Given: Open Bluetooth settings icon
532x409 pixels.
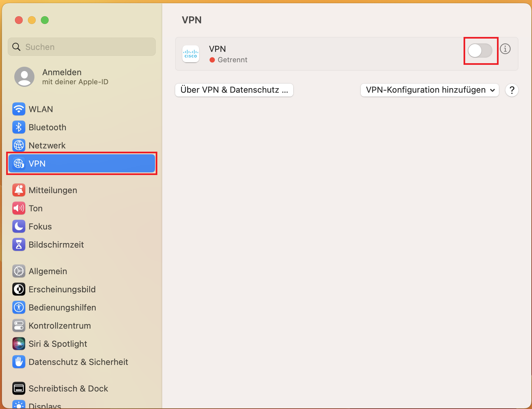Looking at the screenshot, I should coord(19,127).
